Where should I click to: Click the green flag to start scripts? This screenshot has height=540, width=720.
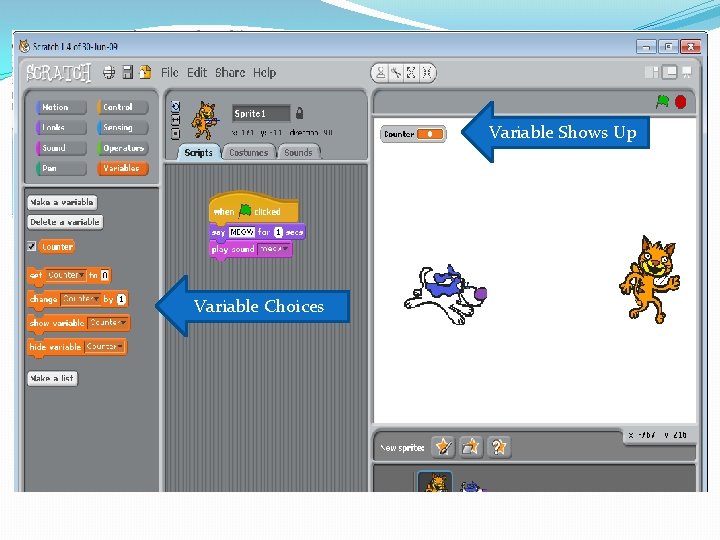[x=662, y=101]
